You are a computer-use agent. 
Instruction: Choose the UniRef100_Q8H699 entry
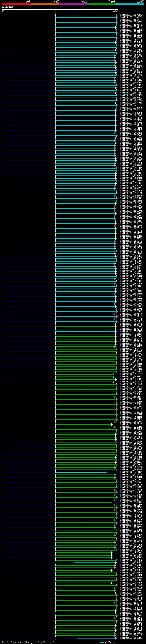131,100
